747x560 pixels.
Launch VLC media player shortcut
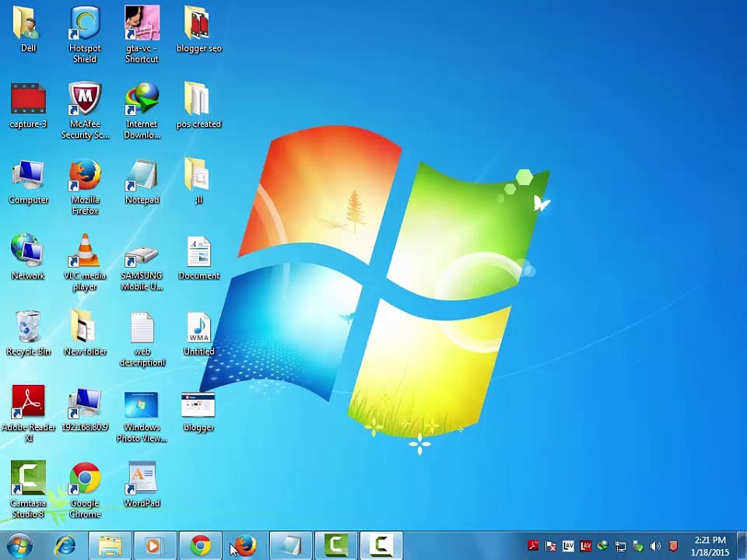coord(85,262)
